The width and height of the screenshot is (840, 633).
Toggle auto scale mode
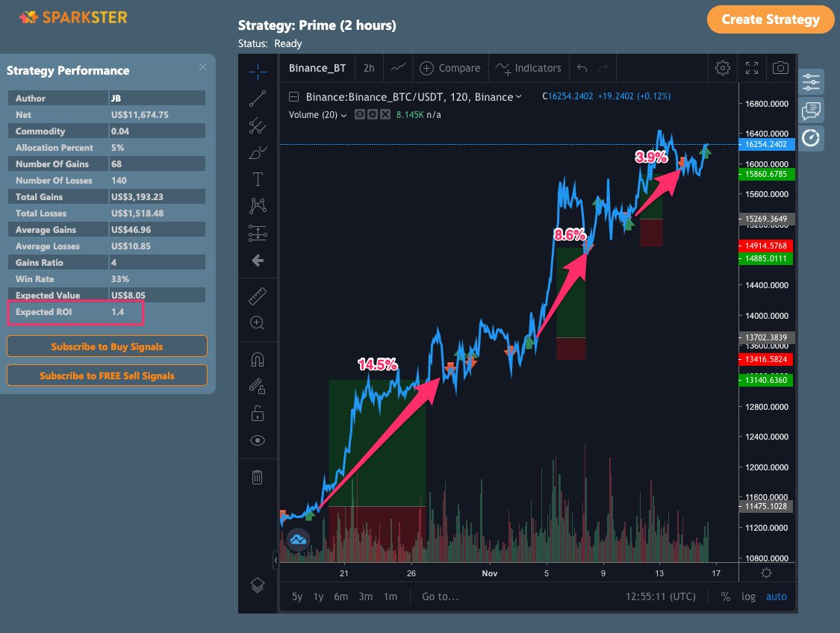(777, 596)
